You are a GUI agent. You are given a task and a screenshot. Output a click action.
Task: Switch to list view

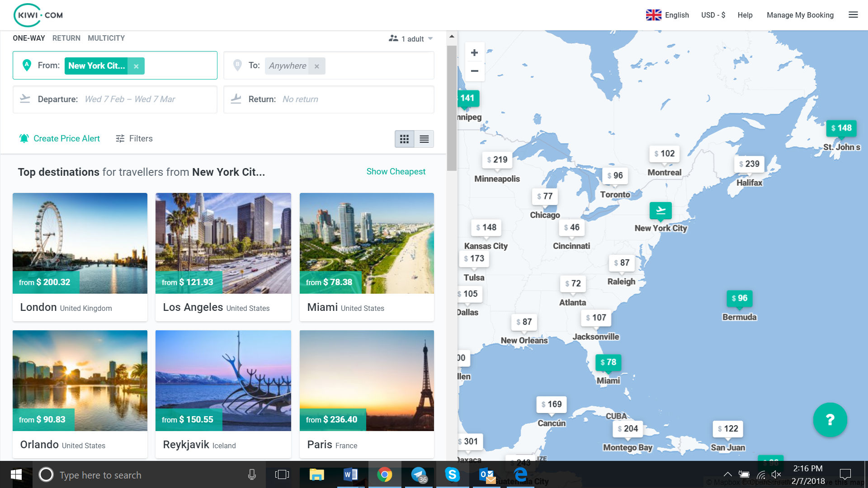click(424, 139)
